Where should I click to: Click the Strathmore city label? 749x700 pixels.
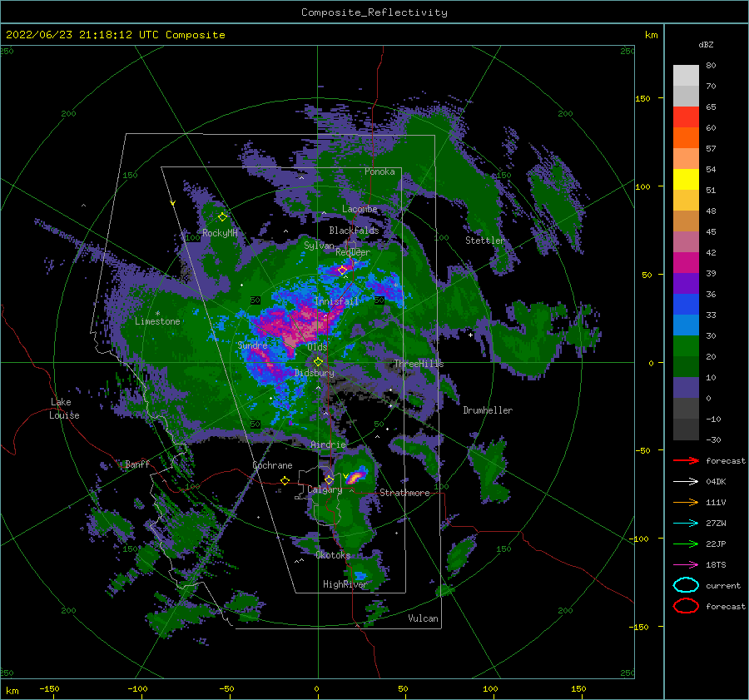pyautogui.click(x=404, y=493)
